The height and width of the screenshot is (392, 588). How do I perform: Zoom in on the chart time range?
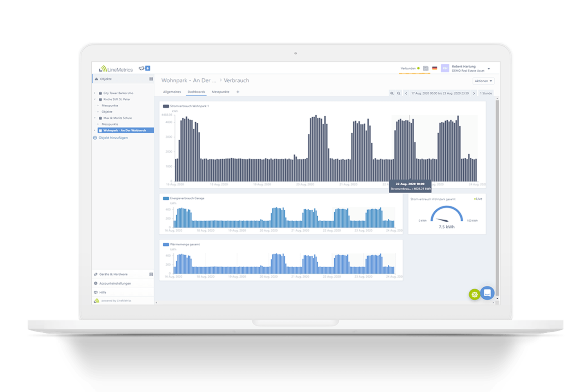pos(392,93)
